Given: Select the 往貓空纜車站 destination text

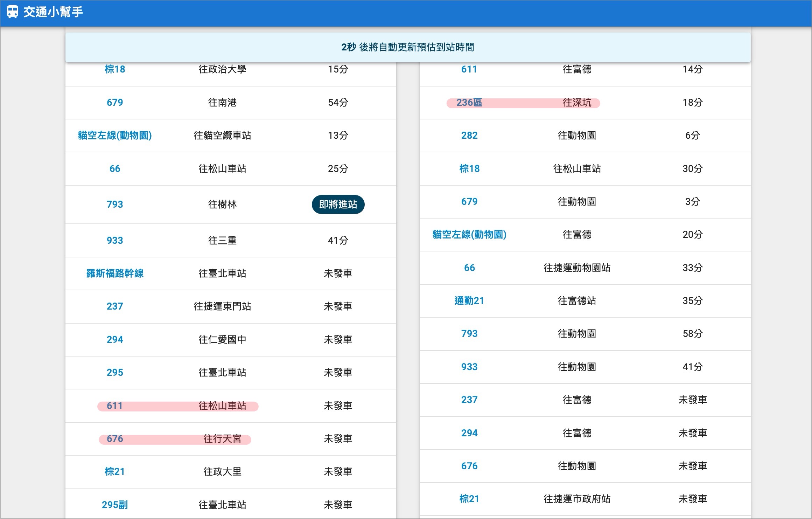Looking at the screenshot, I should (x=223, y=136).
